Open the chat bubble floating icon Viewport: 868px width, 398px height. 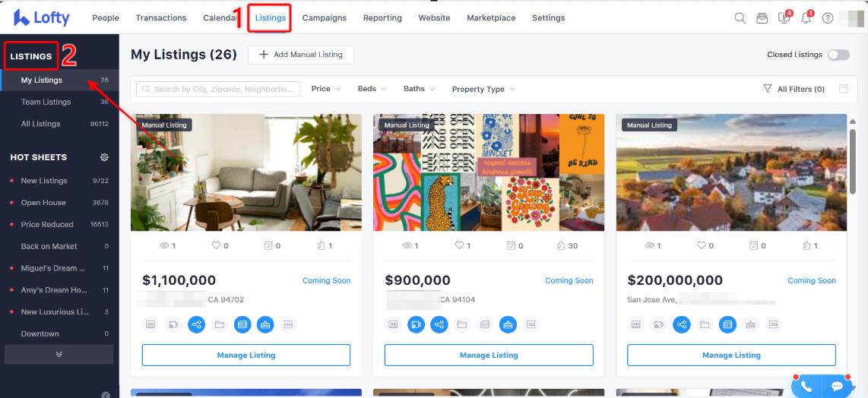tap(836, 387)
